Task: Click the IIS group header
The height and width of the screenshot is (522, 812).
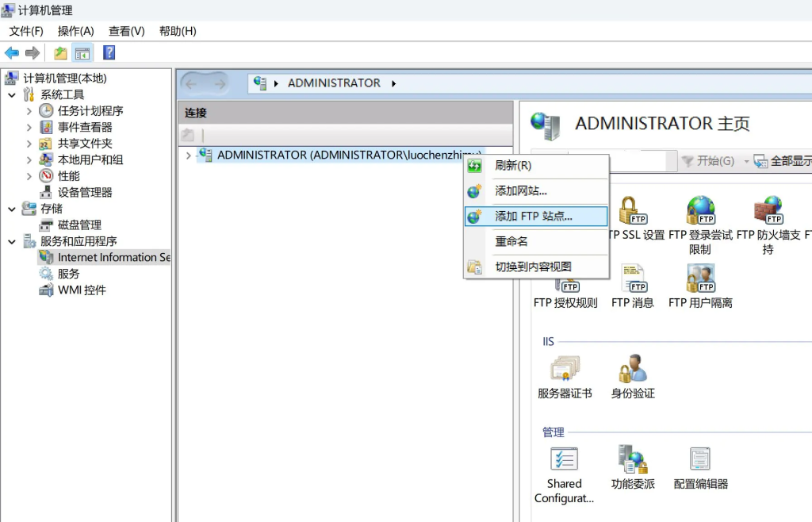Action: [548, 342]
